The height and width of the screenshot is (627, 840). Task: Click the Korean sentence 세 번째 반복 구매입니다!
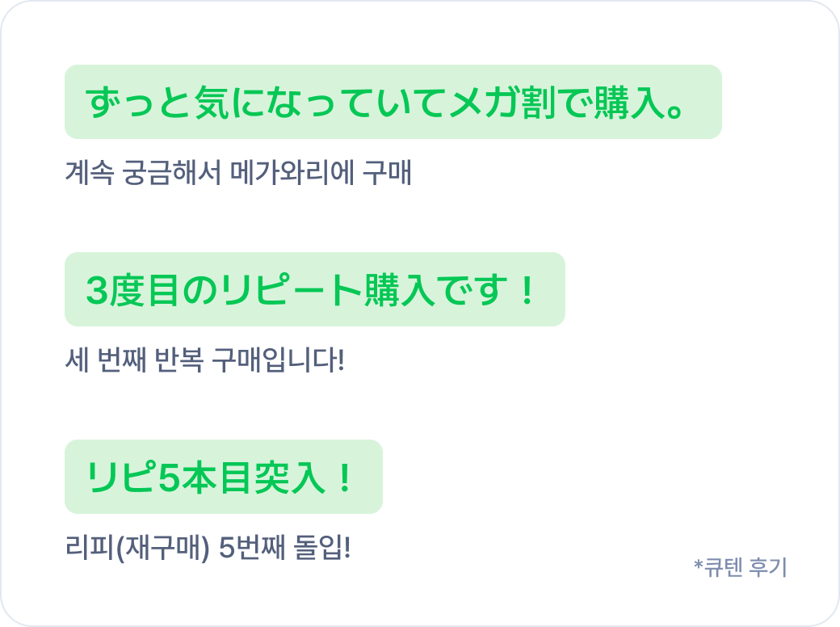point(204,360)
